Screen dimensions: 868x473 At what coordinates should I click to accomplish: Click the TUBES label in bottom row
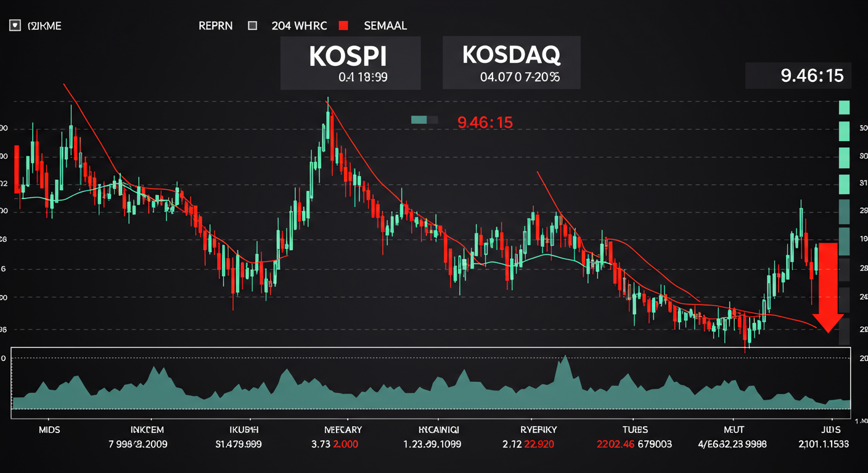634,429
